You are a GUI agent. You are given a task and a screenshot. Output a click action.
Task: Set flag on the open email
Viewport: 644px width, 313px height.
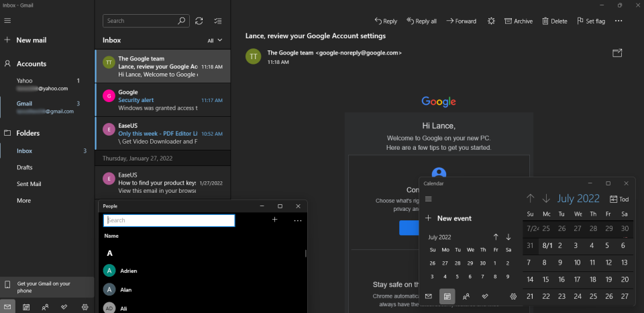pyautogui.click(x=591, y=21)
